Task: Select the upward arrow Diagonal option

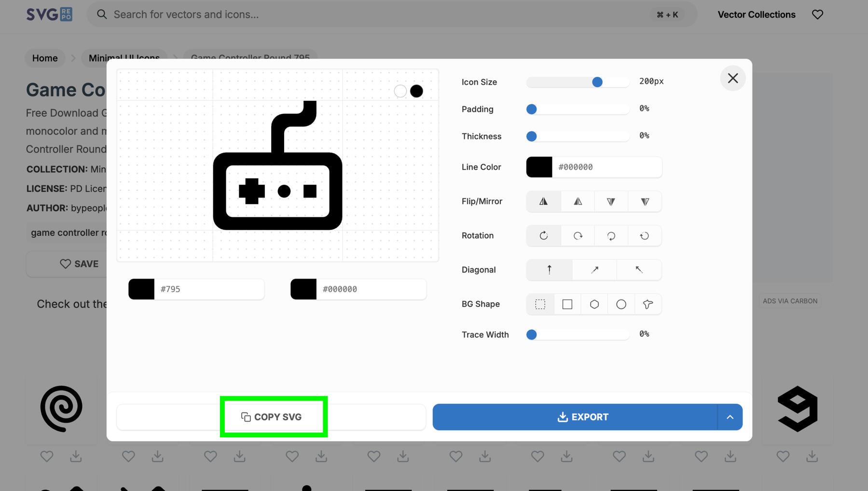Action: [x=549, y=270]
